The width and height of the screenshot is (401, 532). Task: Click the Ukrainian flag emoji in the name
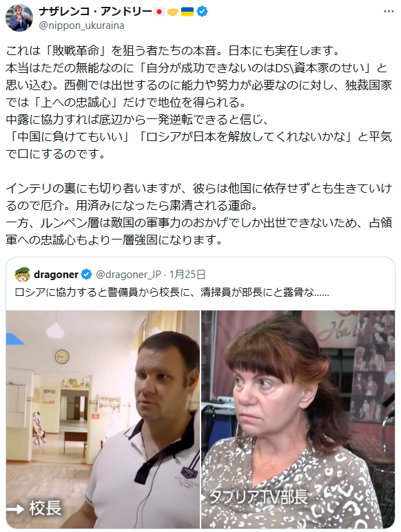(187, 12)
